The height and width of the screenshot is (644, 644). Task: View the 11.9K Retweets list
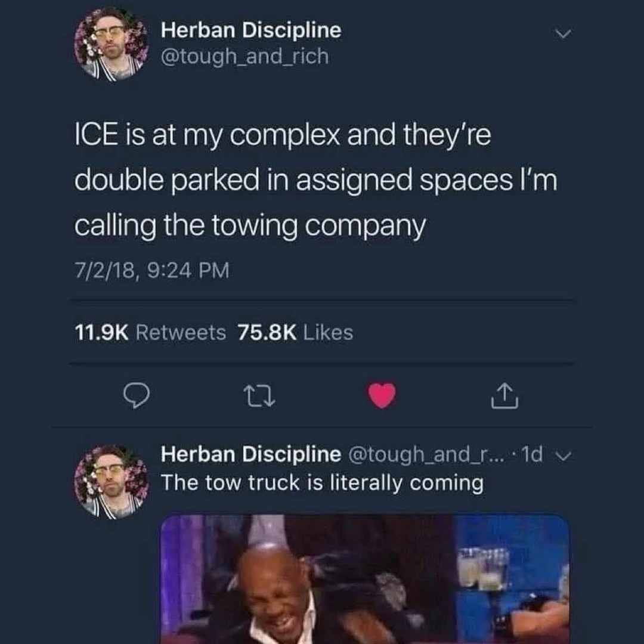150,332
